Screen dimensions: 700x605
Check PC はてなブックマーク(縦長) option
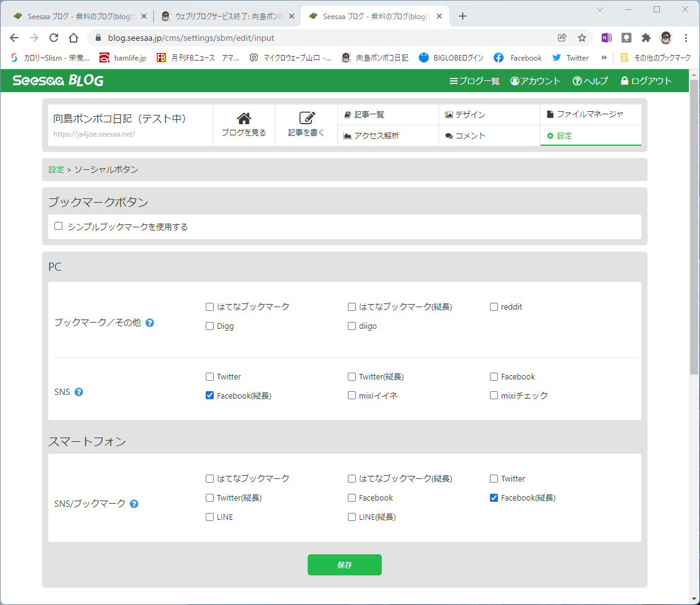coord(352,307)
